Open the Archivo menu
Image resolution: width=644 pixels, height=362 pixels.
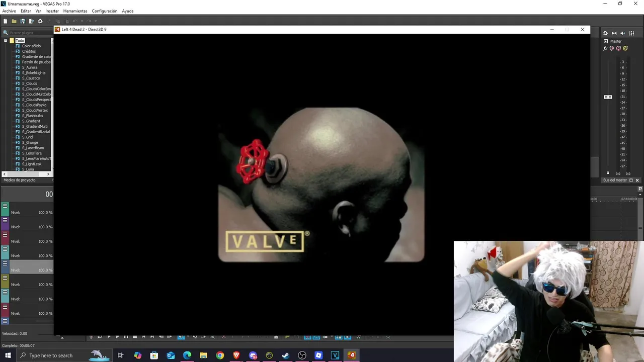(x=9, y=11)
